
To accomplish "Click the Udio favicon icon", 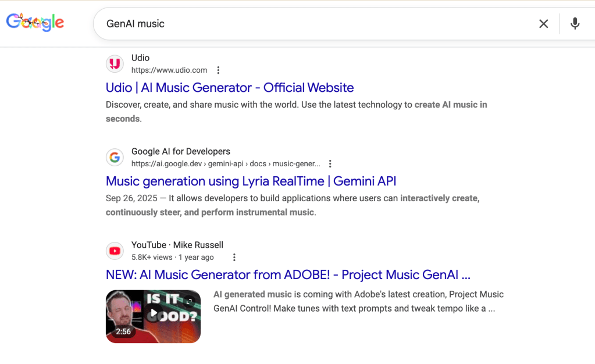I will click(115, 64).
